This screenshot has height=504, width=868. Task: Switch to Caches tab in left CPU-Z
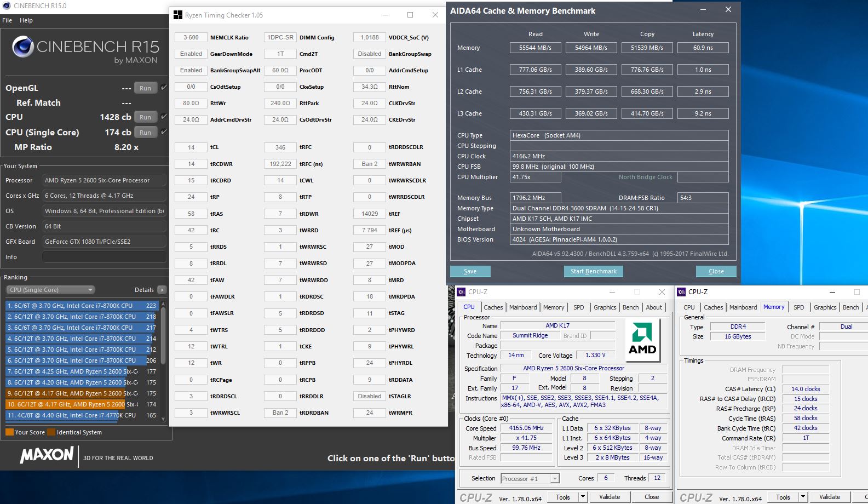(x=493, y=307)
